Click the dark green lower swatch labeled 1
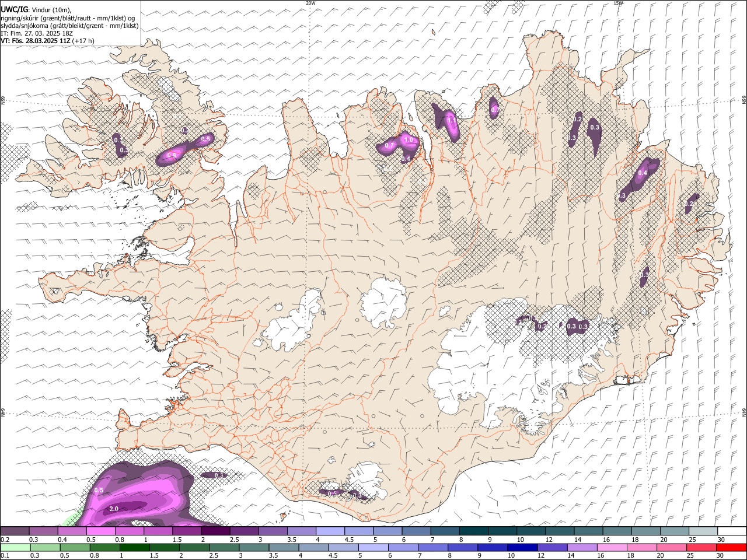Viewport: 747px width, 560px height. [134, 547]
